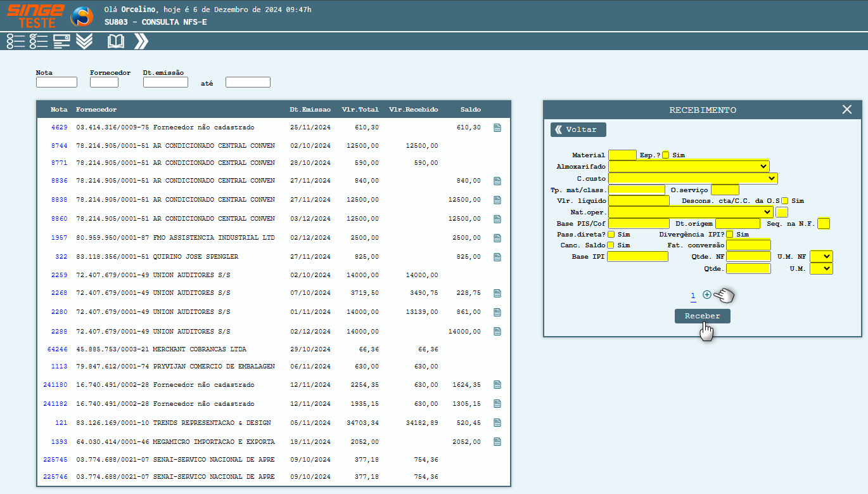Tick the Canc. Saldo Sim checkbox
This screenshot has width=868, height=494.
click(611, 245)
